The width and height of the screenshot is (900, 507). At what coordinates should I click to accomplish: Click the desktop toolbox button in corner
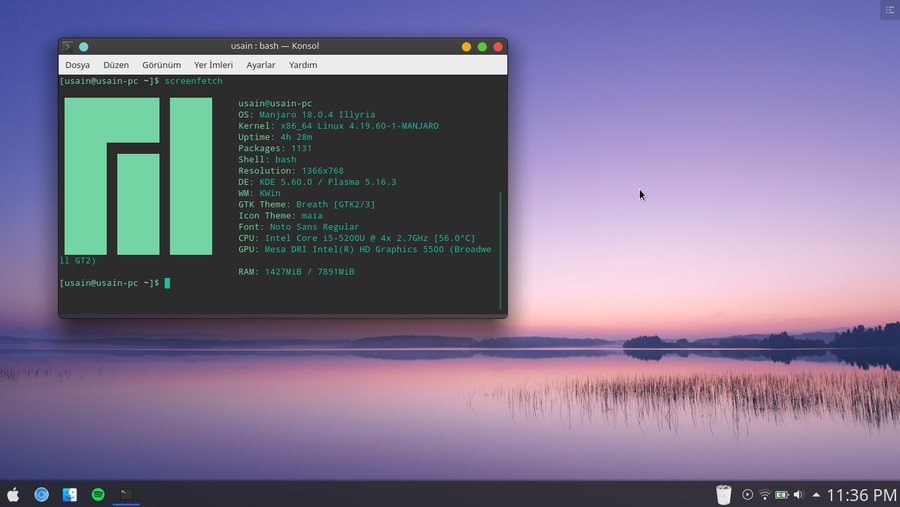click(x=890, y=10)
